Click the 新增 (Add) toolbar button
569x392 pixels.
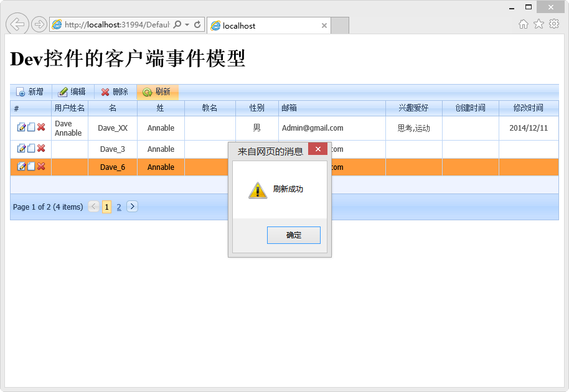point(31,92)
